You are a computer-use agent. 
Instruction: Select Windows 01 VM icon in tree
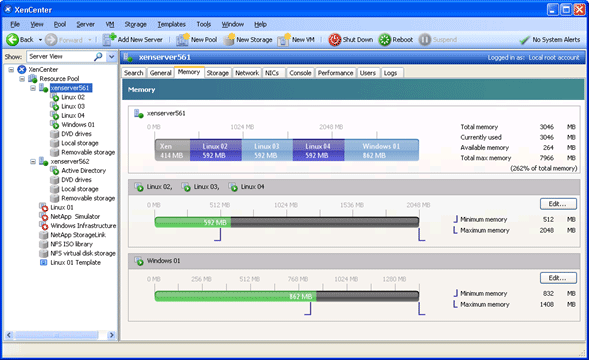click(x=54, y=124)
